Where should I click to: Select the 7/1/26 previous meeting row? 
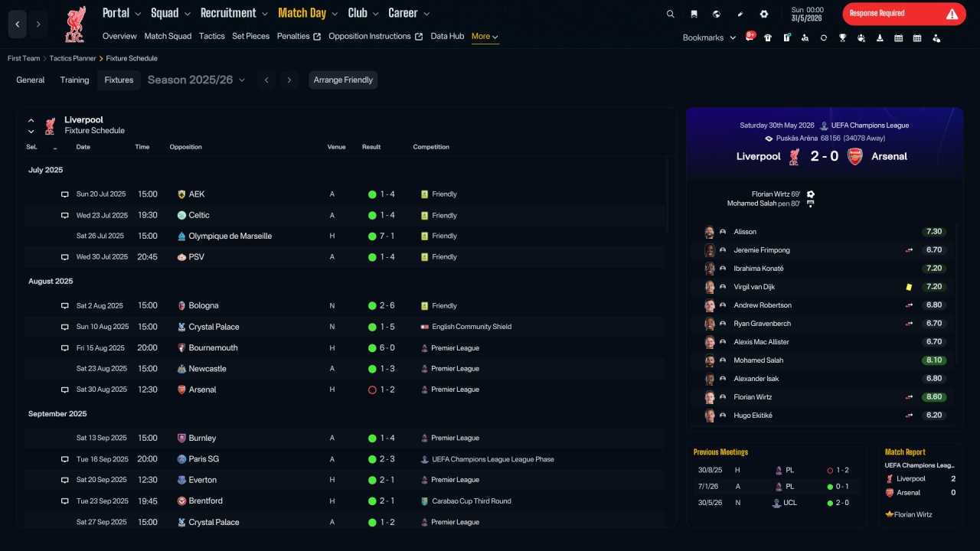[x=776, y=487]
